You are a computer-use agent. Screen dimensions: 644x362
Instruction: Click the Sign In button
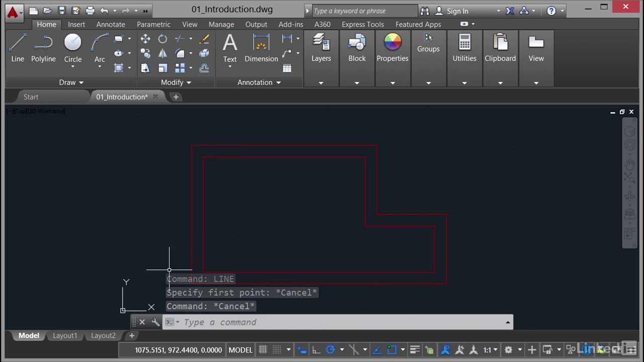pos(457,11)
